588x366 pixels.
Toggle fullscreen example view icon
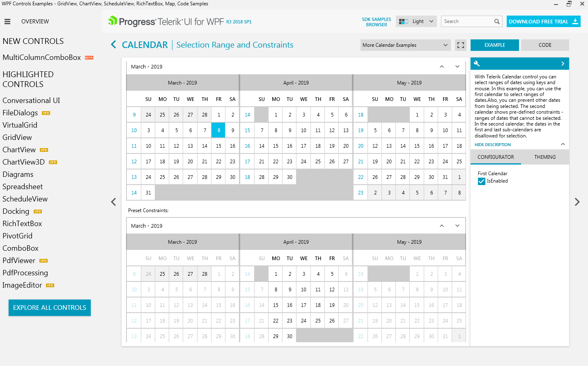[461, 45]
